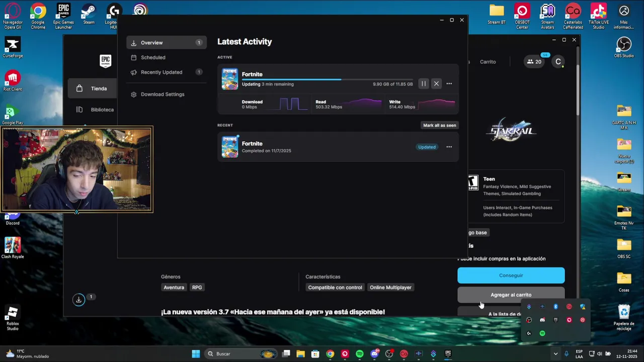Click the Fortnite thumbnail in active downloads
Screen dimensions: 644x362
[230, 79]
